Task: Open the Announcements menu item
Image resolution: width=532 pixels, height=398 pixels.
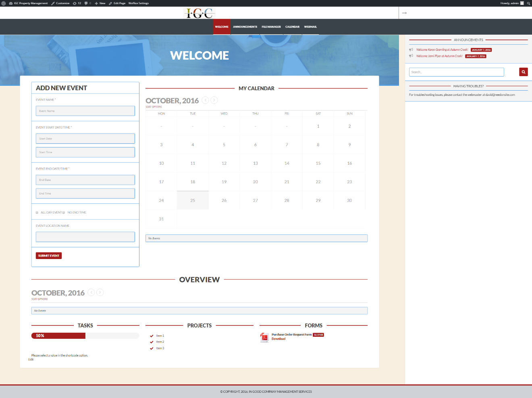Action: coord(245,27)
